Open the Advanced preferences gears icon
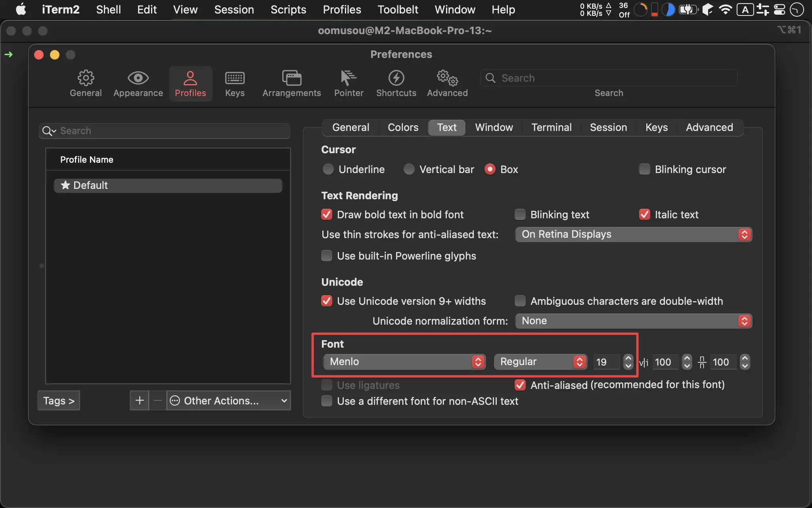Screen dimensions: 812x508 click(447, 78)
